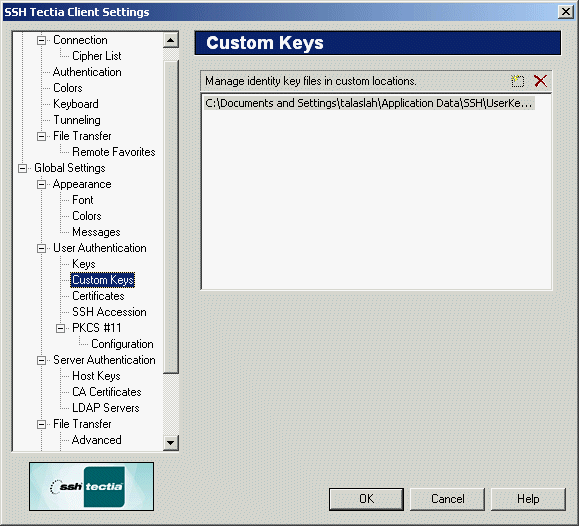
Task: Select Keys under User Authentication
Action: click(x=84, y=264)
